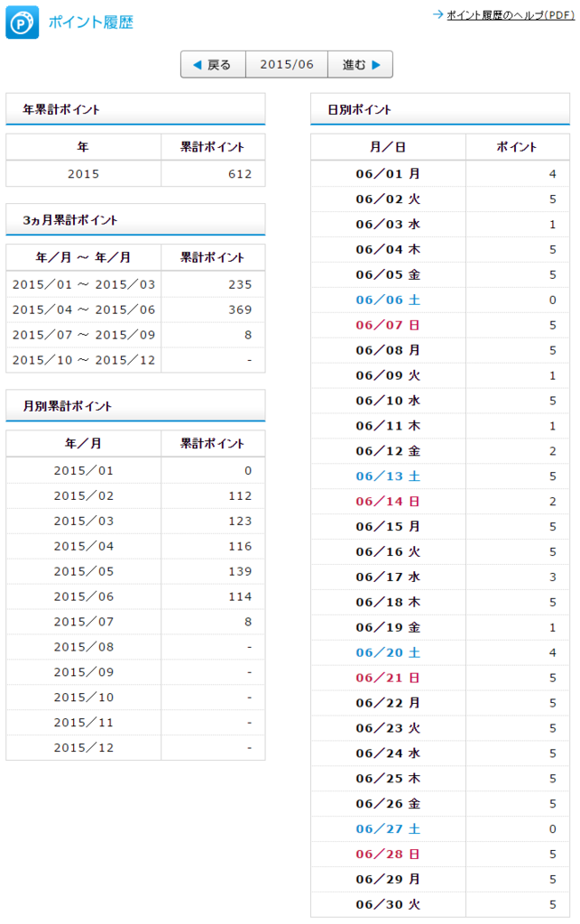580x924 pixels.
Task: Click the 612 yearly total value
Action: pos(240,174)
